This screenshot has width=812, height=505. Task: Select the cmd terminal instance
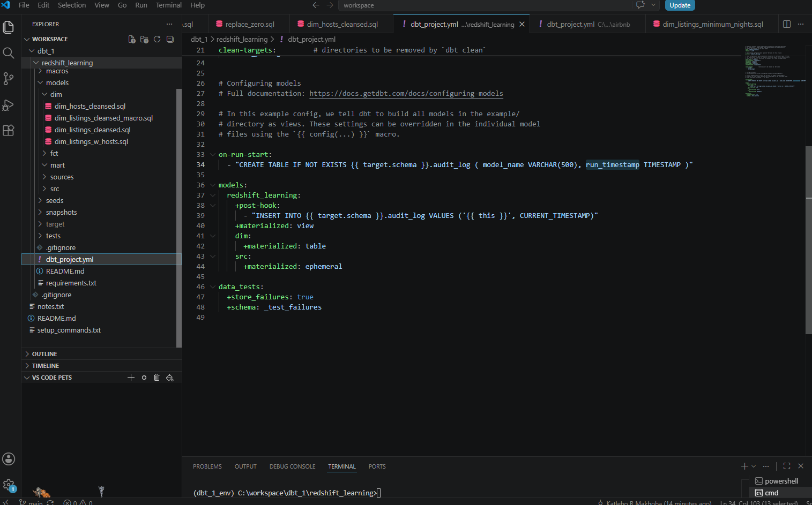tap(781, 493)
